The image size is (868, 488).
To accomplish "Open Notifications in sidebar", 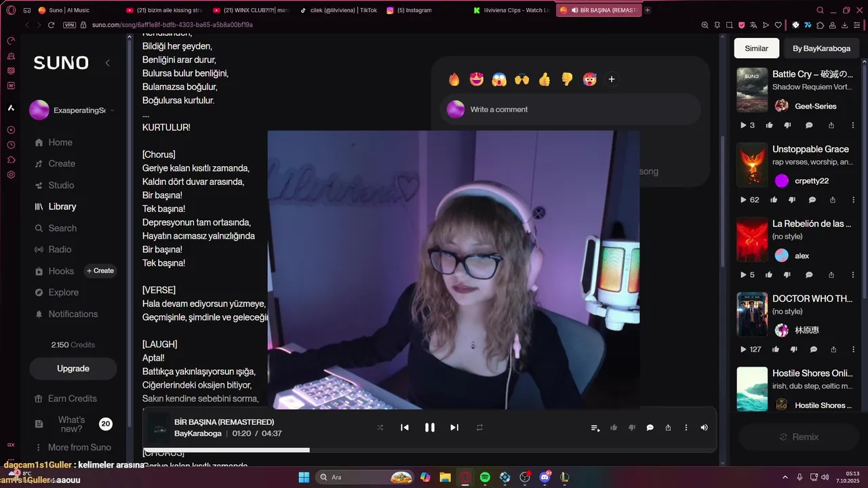I will [x=73, y=314].
